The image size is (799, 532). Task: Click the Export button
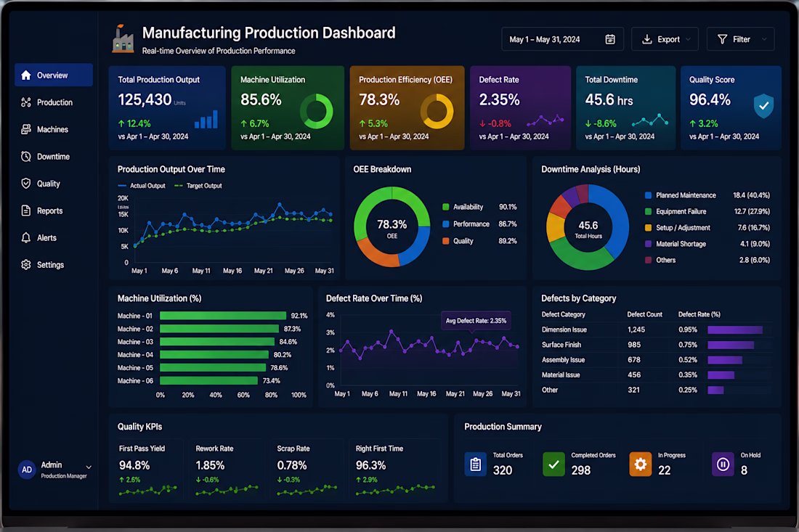pos(665,39)
